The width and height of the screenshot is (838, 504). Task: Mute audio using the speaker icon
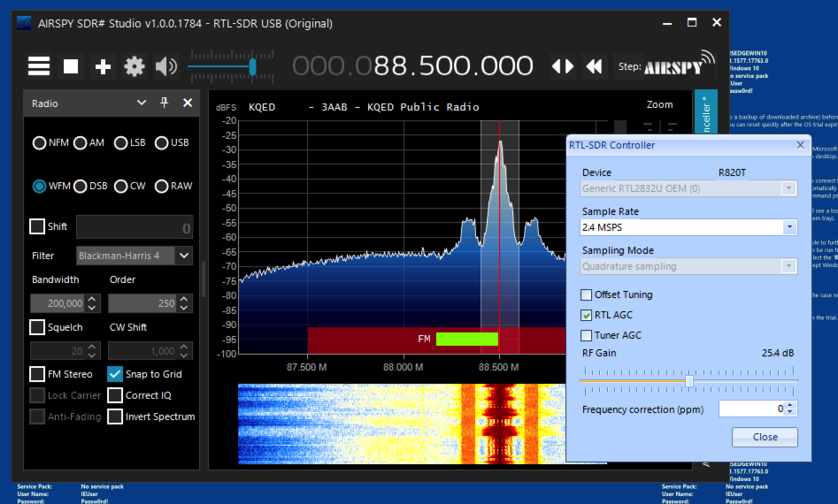click(165, 66)
